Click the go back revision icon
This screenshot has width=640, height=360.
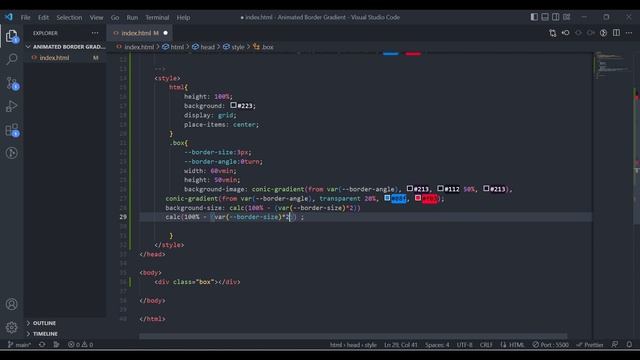click(565, 33)
